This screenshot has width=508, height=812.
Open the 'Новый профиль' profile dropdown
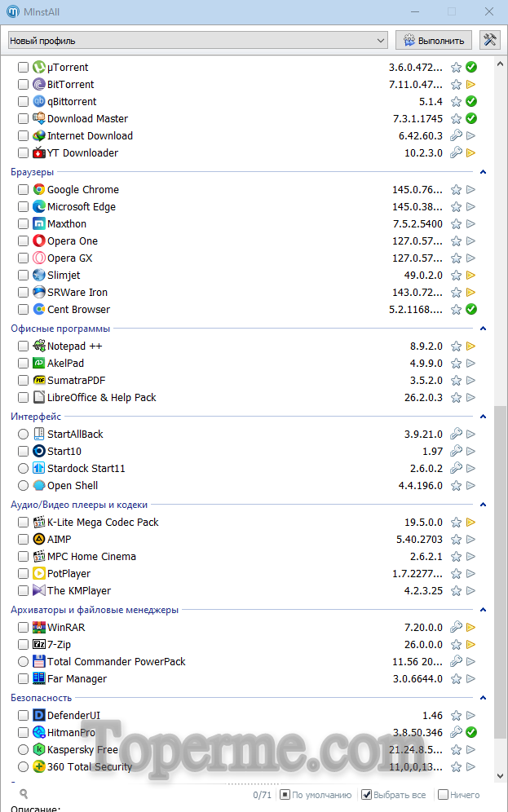198,40
